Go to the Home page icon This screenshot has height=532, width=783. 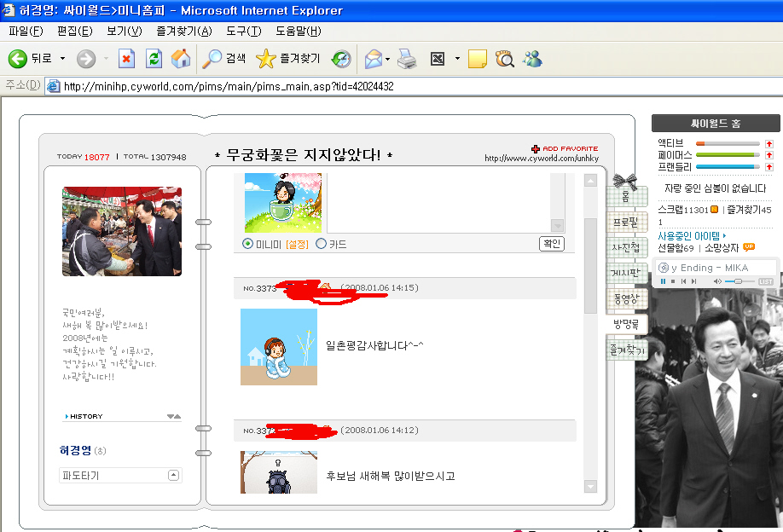(x=181, y=59)
